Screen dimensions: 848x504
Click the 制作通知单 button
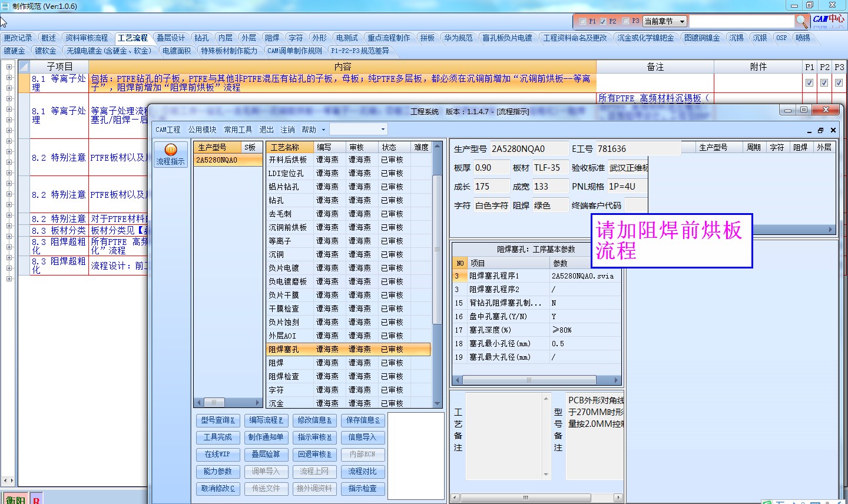266,437
